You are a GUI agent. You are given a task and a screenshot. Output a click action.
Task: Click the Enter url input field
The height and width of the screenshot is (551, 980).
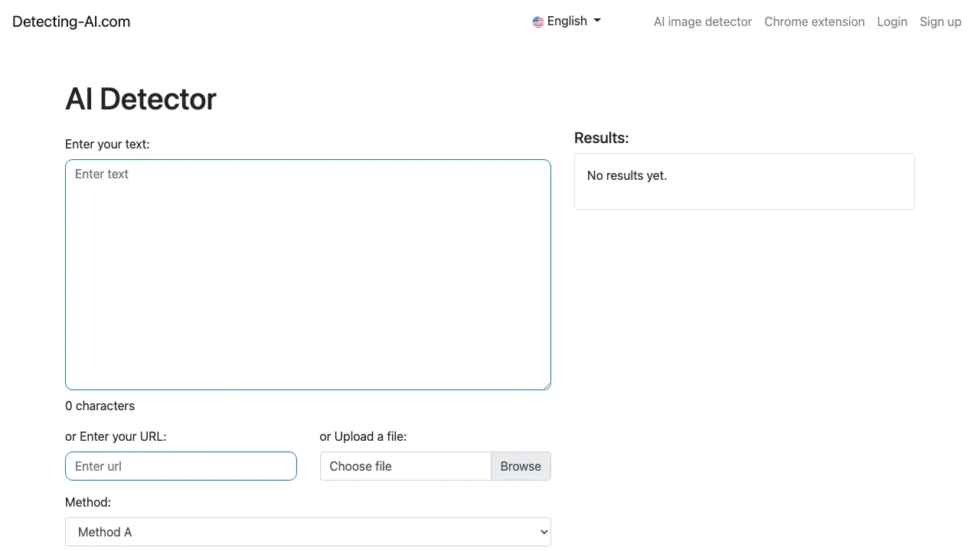181,466
